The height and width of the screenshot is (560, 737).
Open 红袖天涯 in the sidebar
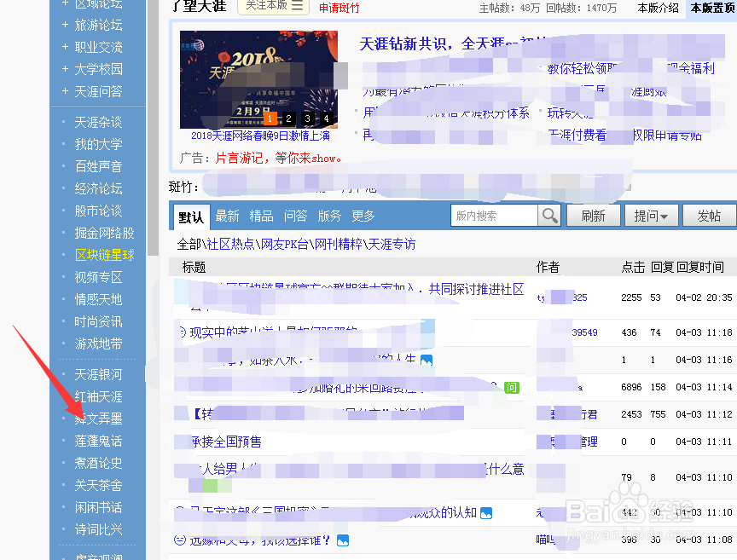(98, 396)
